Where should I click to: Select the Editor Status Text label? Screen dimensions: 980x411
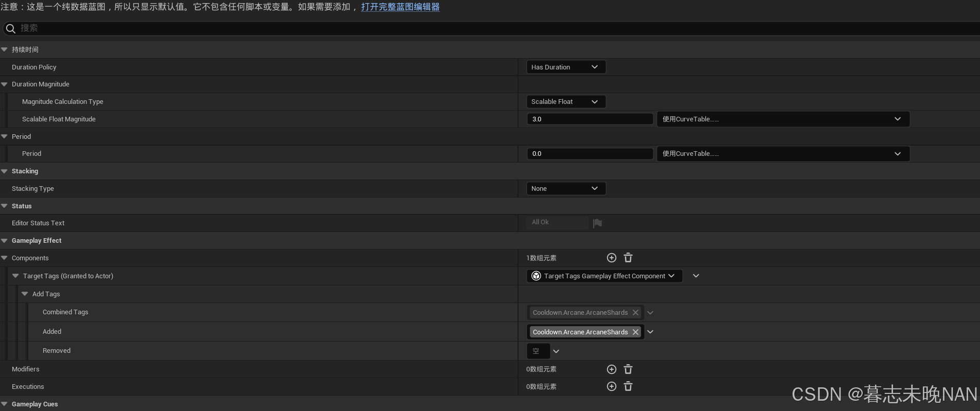tap(38, 223)
